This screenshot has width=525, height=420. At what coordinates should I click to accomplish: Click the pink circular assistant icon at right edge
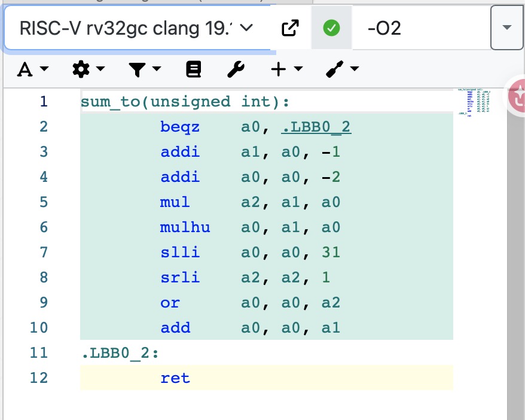(515, 96)
